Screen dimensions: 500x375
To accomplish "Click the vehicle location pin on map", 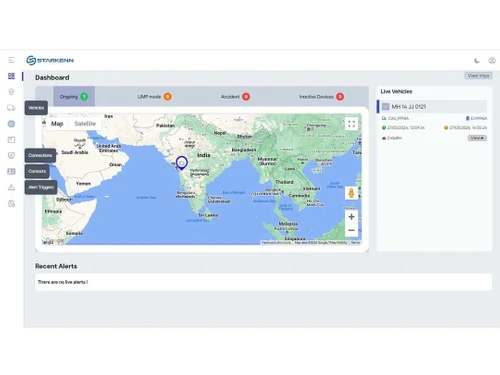I will (x=182, y=163).
